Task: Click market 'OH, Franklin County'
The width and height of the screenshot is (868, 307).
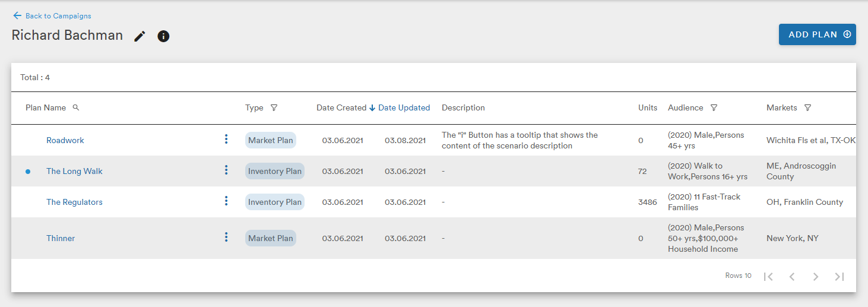Action: tap(804, 202)
